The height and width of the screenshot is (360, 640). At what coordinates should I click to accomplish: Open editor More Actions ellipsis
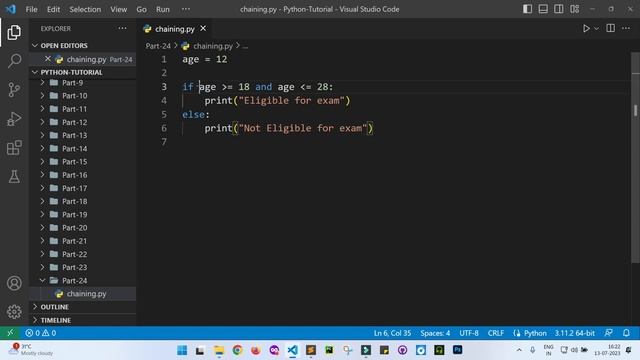tap(626, 28)
